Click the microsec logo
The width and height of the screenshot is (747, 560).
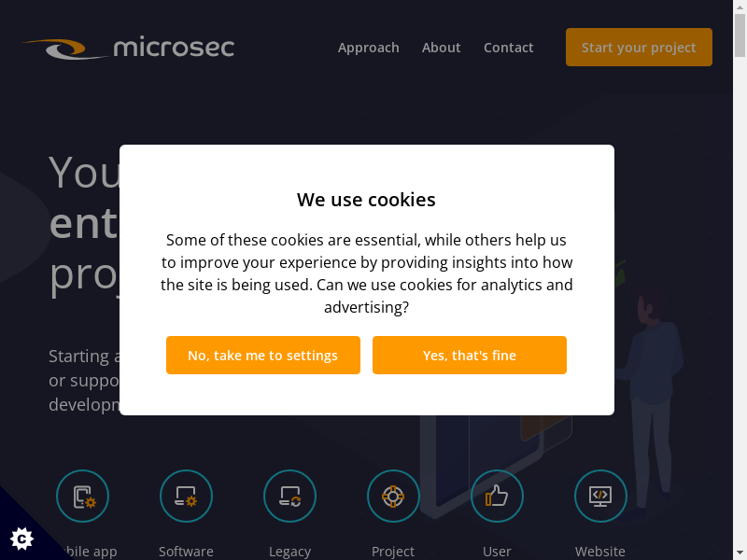[129, 48]
